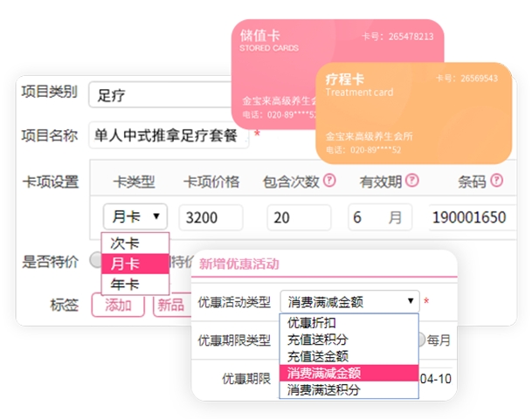Open the 月卡 card type dropdown
Image resolution: width=532 pixels, height=419 pixels.
135,216
